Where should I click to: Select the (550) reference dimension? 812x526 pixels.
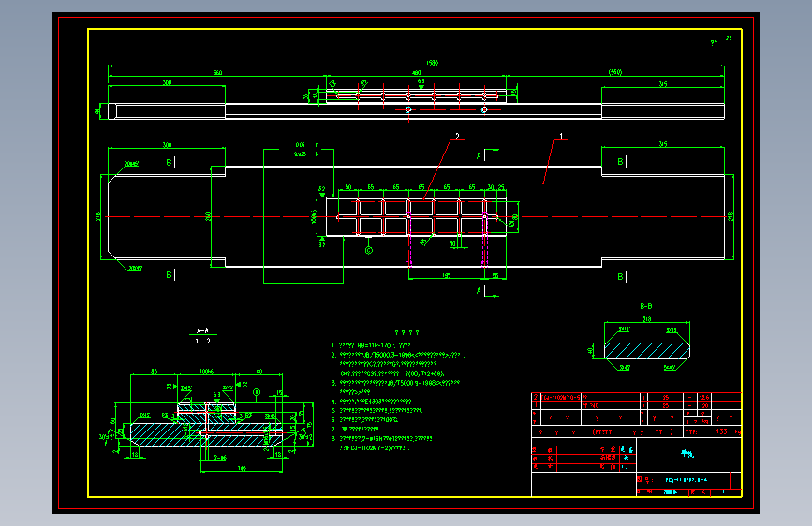tap(615, 72)
